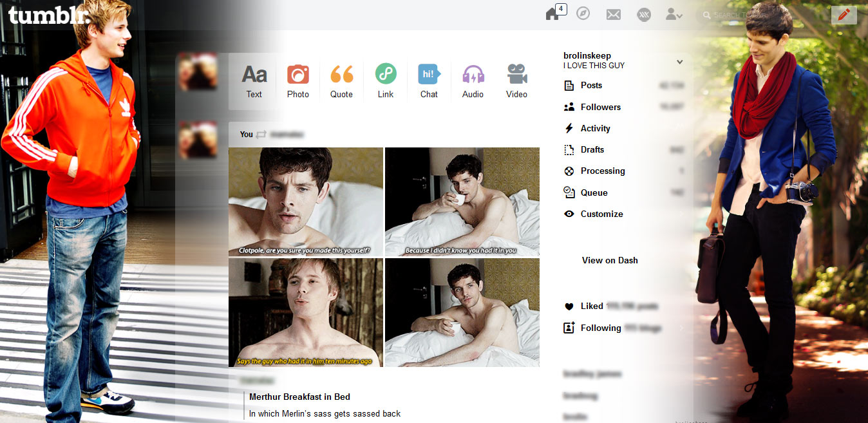The height and width of the screenshot is (423, 868).
Task: Create a new Text post
Action: coord(254,81)
